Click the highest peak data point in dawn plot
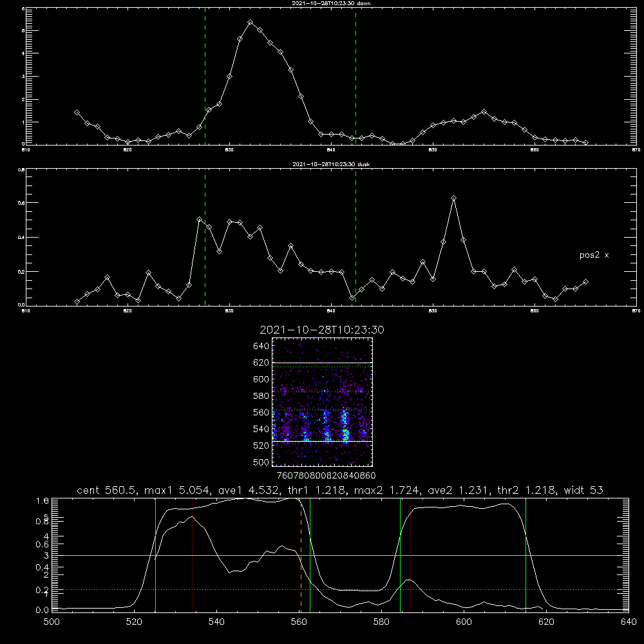The width and height of the screenshot is (644, 644). tap(250, 22)
